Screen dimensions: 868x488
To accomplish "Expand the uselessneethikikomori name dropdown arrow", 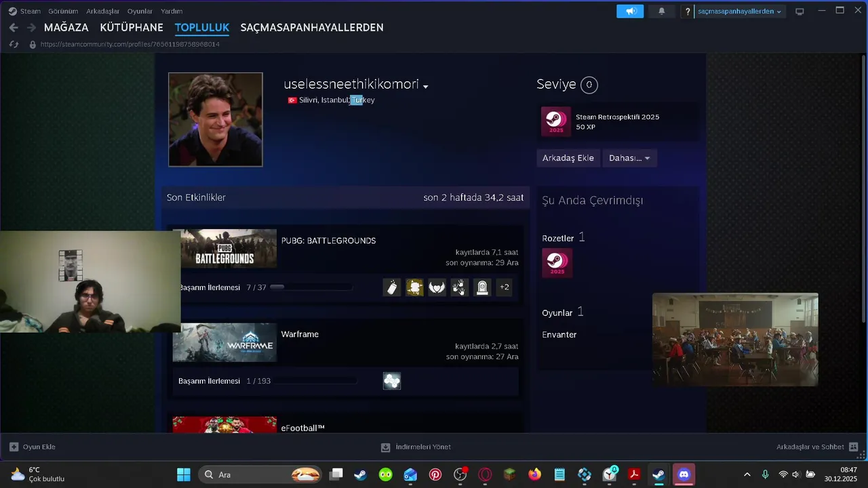I will (x=425, y=87).
